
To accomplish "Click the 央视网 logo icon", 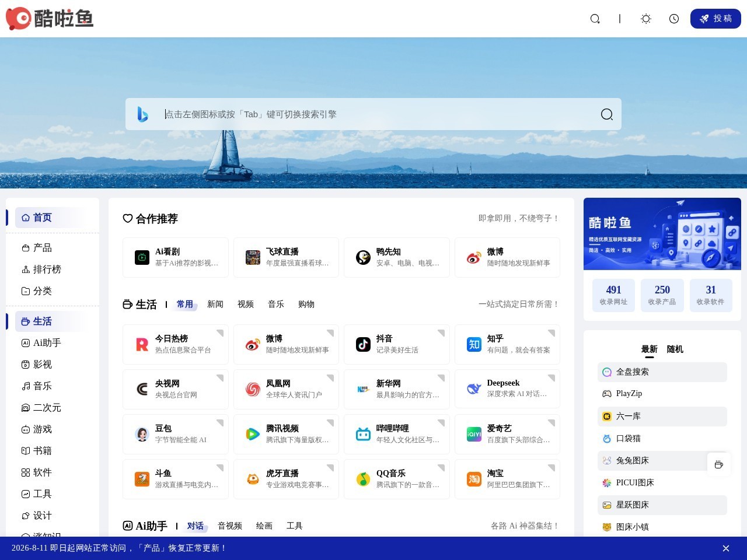I will [142, 389].
